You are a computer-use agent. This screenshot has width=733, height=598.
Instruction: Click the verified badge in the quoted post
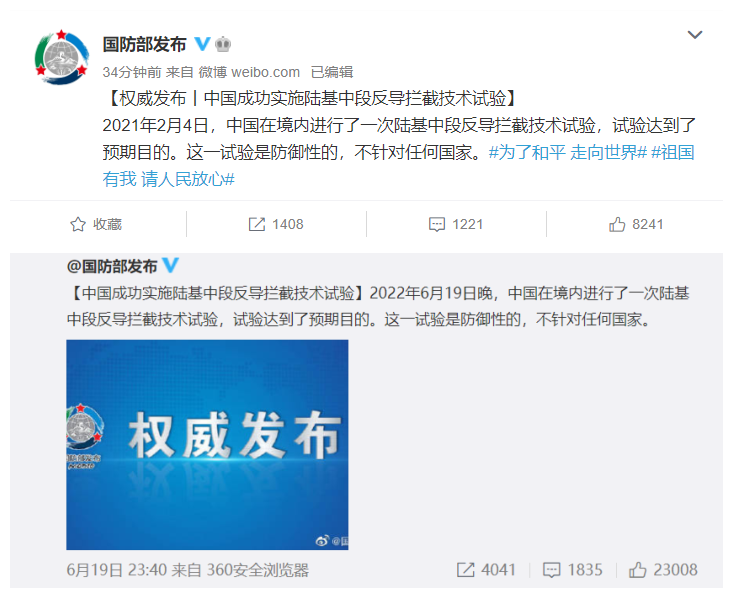pos(170,265)
